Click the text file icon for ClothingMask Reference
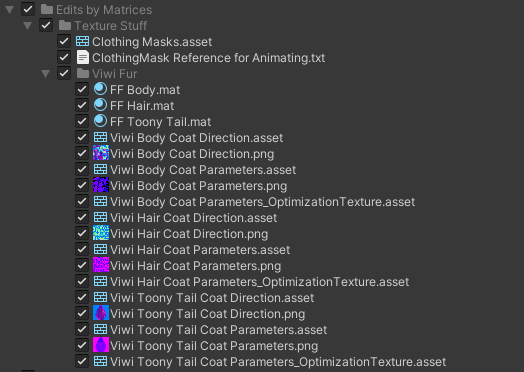Screen dimensions: 524x372 pyautogui.click(x=83, y=57)
